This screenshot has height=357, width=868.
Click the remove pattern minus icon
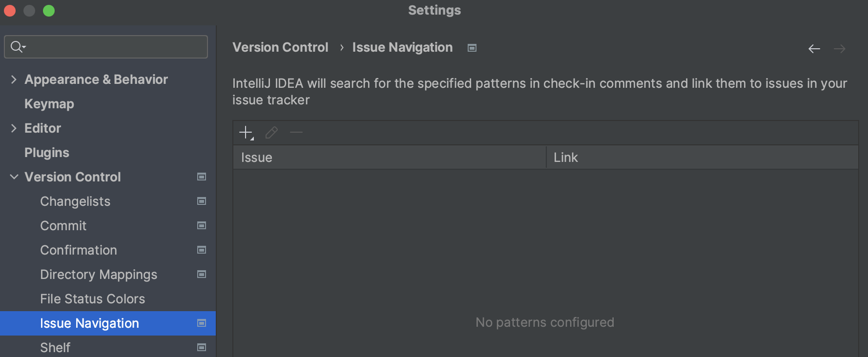point(296,132)
